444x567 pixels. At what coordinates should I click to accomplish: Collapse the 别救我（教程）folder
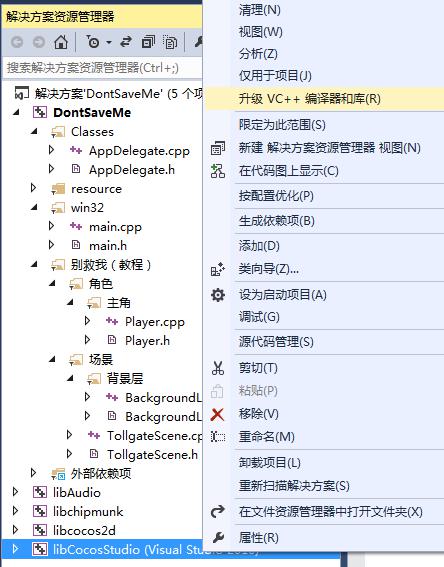click(34, 264)
